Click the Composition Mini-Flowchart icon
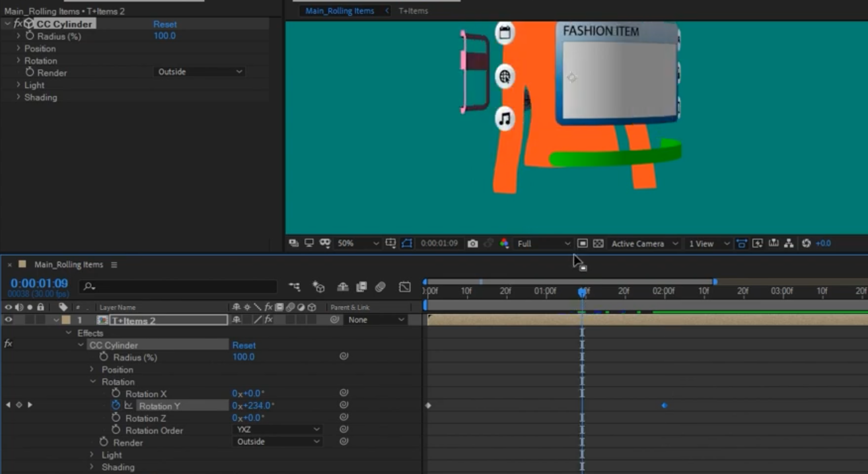 295,287
